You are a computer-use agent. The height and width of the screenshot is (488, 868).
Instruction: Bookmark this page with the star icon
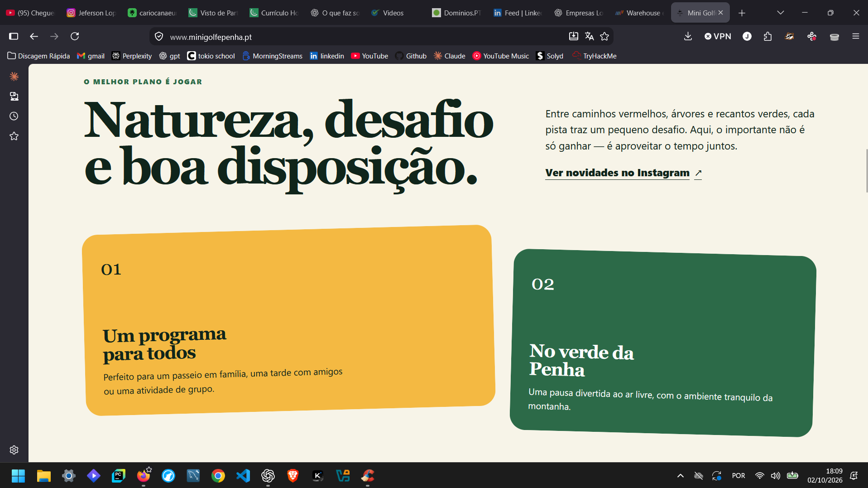604,36
